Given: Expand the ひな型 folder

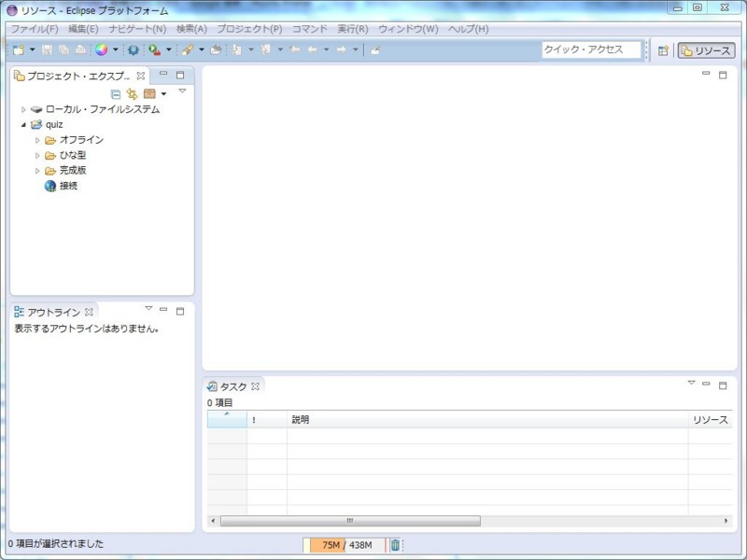Looking at the screenshot, I should coord(37,155).
